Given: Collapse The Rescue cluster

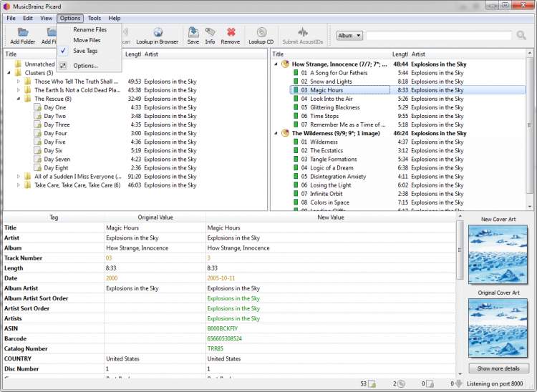Looking at the screenshot, I should coord(19,99).
